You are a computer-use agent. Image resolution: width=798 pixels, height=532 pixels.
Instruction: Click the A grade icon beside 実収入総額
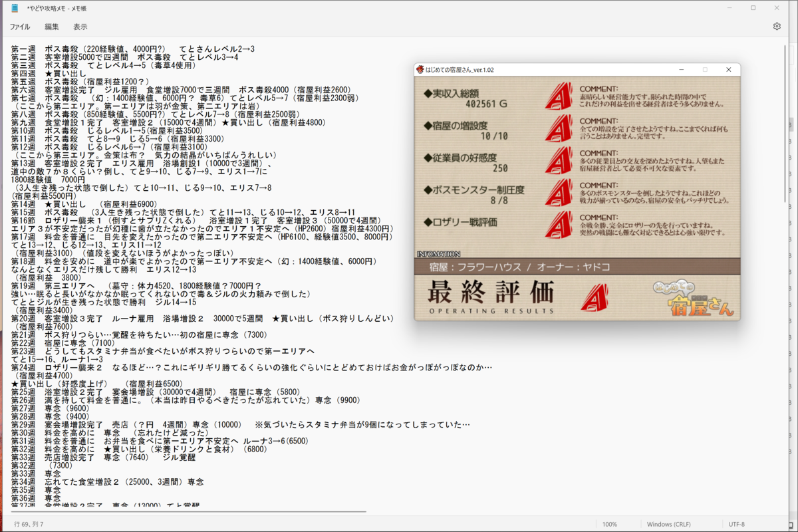click(x=559, y=96)
